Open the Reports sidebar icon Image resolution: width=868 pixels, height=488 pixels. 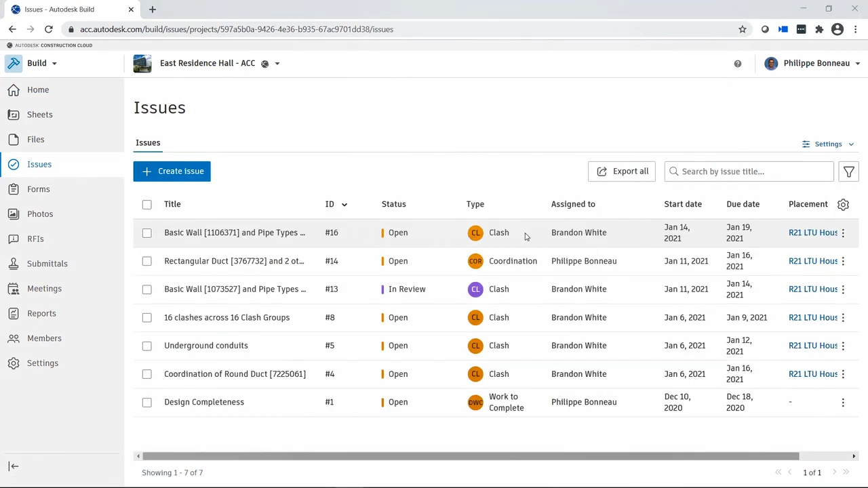click(x=14, y=313)
